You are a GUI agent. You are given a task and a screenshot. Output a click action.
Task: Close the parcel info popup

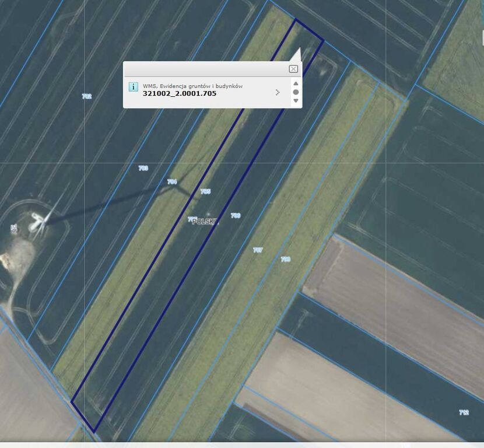tap(293, 69)
